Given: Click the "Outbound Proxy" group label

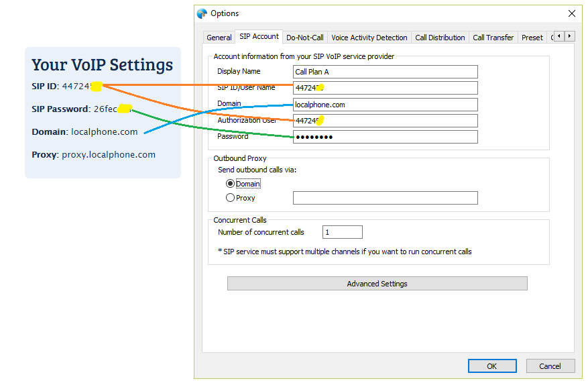Looking at the screenshot, I should (240, 158).
